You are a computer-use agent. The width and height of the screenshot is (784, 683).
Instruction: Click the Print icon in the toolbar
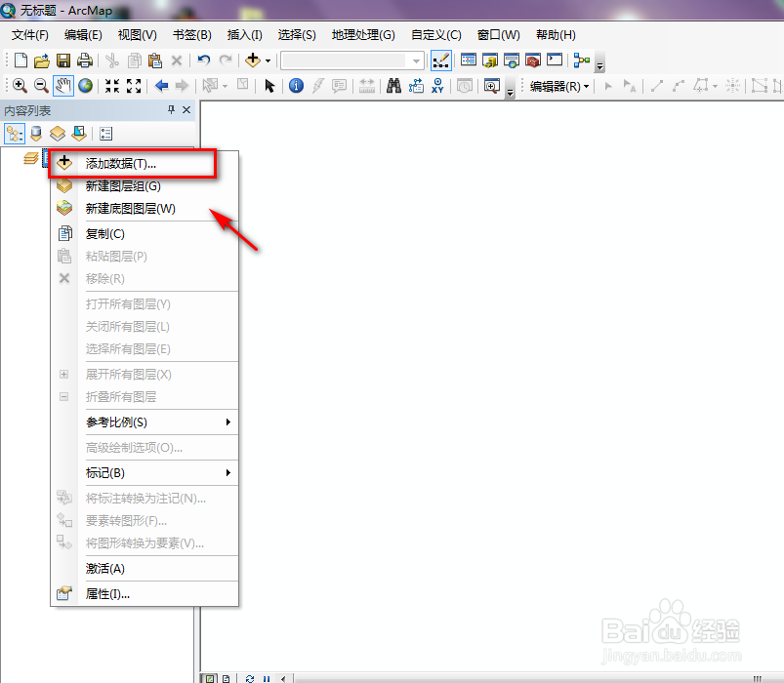(85, 60)
